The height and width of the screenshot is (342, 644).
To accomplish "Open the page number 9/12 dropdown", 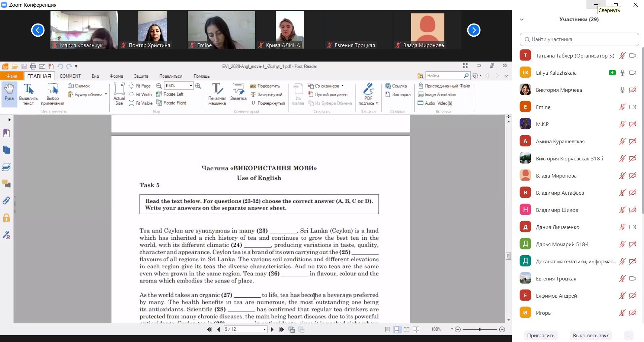I will point(265,330).
